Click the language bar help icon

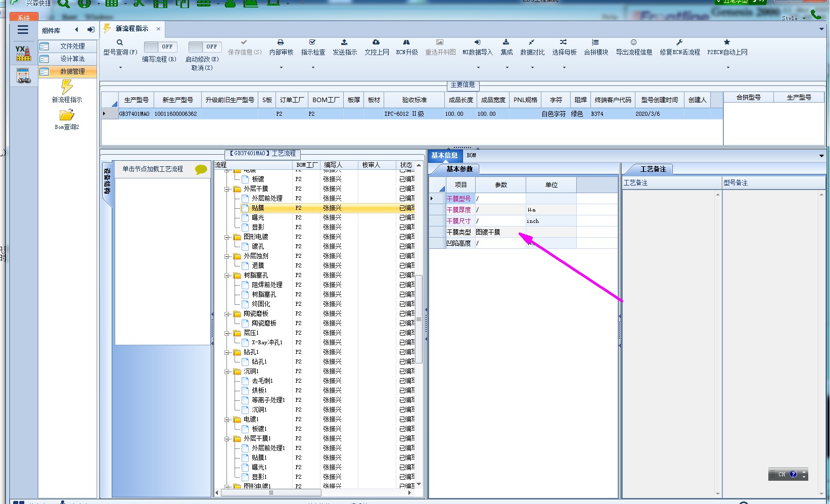(793, 475)
